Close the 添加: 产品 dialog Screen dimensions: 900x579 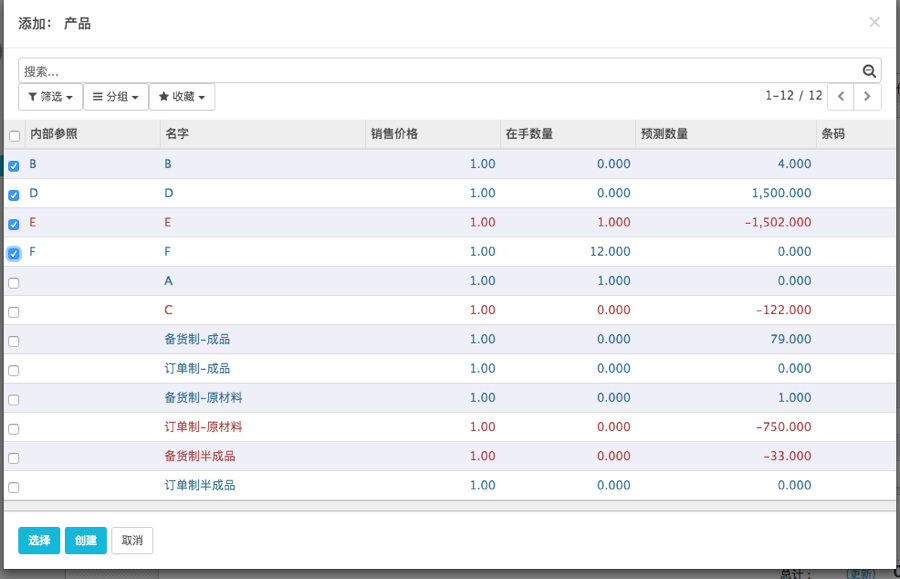point(874,22)
